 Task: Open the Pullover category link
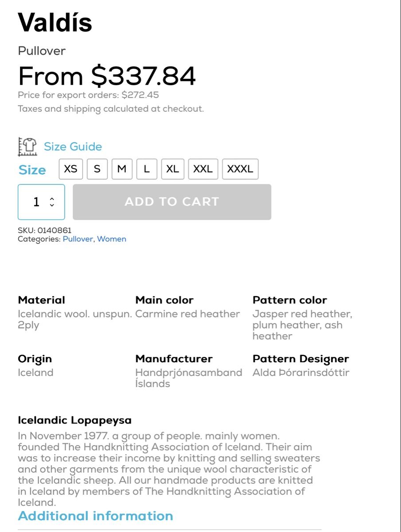78,239
